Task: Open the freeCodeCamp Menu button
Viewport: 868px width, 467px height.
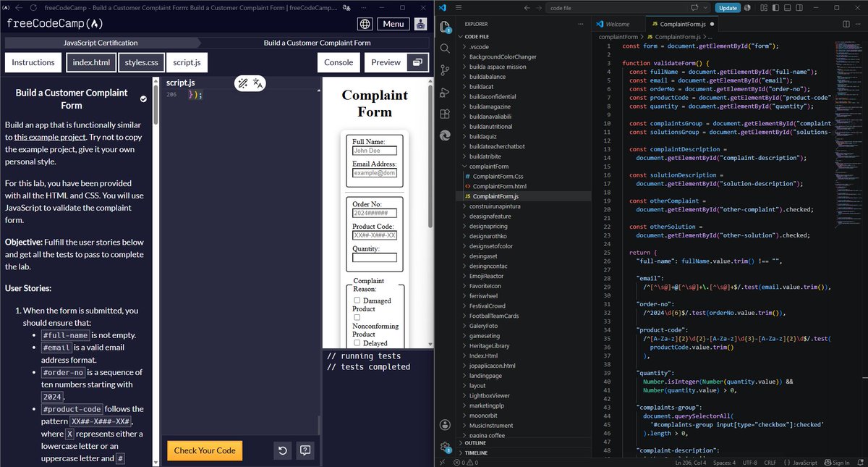Action: click(x=393, y=24)
